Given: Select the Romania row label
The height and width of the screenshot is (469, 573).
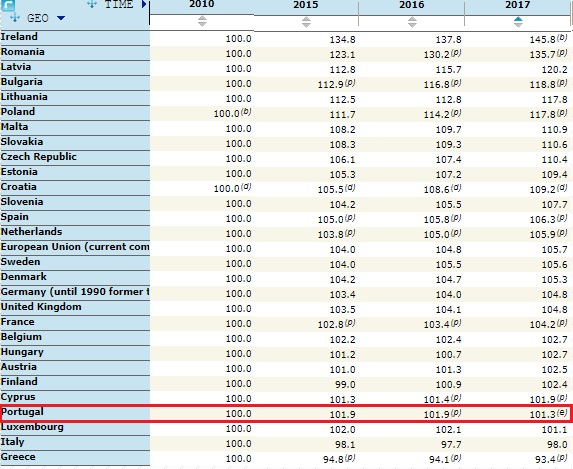Looking at the screenshot, I should 23,52.
